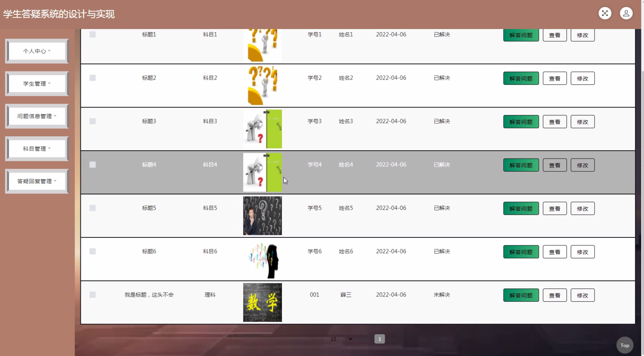Click the fullscreen toggle icon in header
The width and height of the screenshot is (644, 356).
pyautogui.click(x=605, y=13)
